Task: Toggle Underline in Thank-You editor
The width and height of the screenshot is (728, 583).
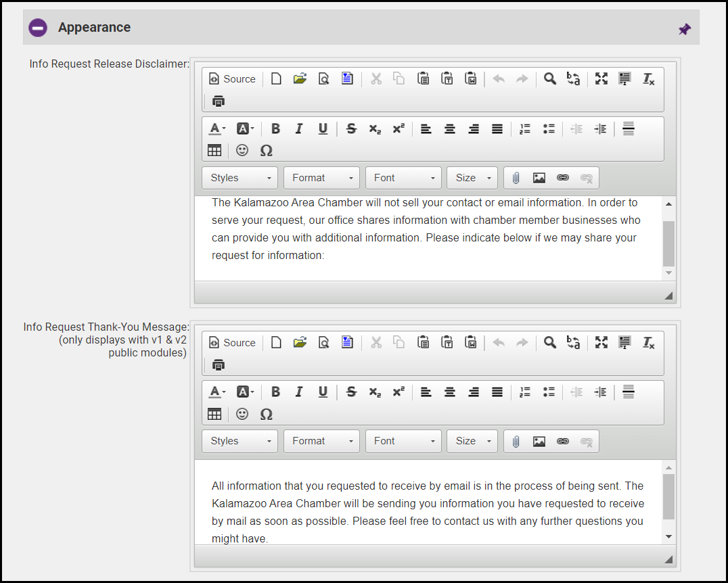Action: (323, 392)
